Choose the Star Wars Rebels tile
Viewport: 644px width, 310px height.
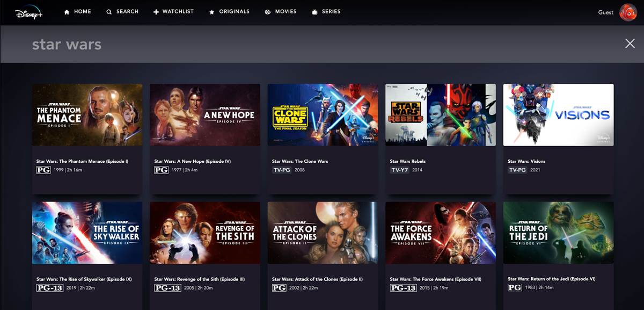tap(440, 115)
